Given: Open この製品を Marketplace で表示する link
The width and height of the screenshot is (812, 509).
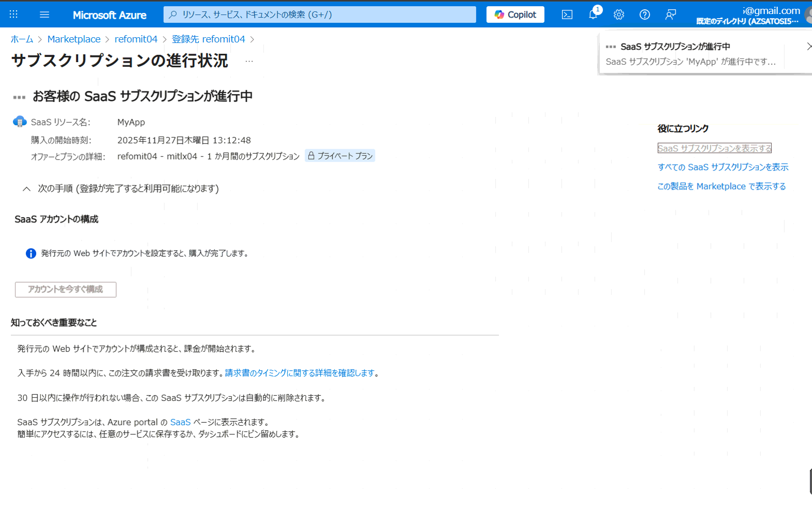Looking at the screenshot, I should 721,186.
